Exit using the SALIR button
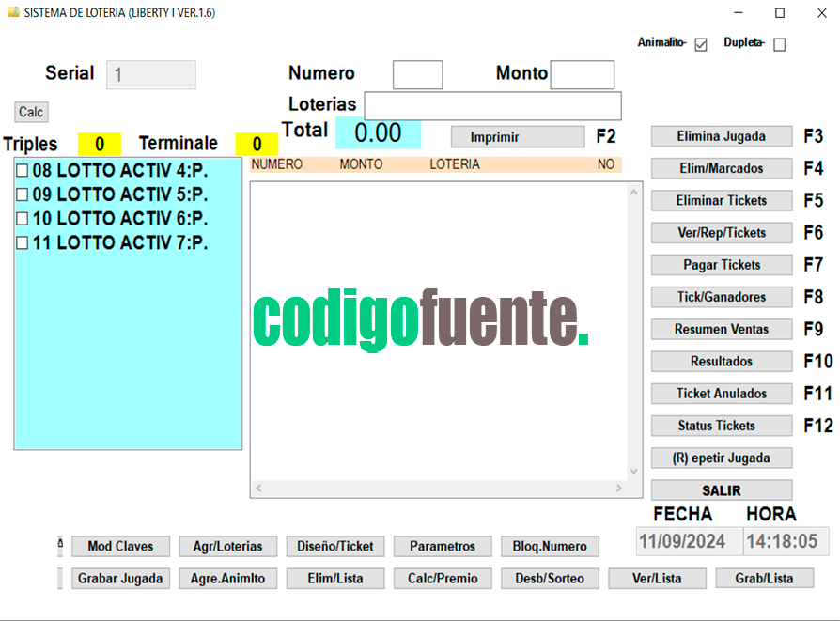 [721, 490]
